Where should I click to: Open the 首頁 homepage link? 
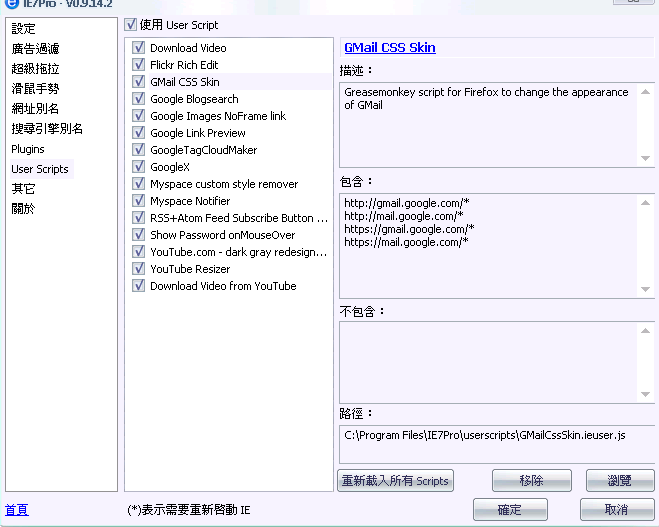coord(16,510)
